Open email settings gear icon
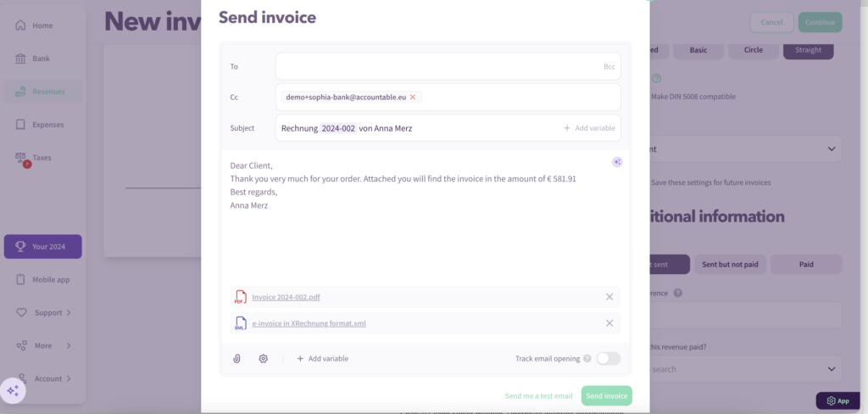The image size is (868, 414). [x=264, y=359]
